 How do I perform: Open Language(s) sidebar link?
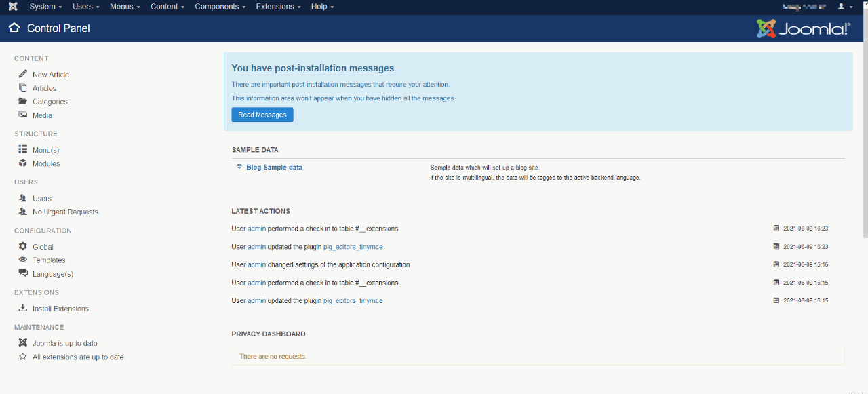(53, 274)
